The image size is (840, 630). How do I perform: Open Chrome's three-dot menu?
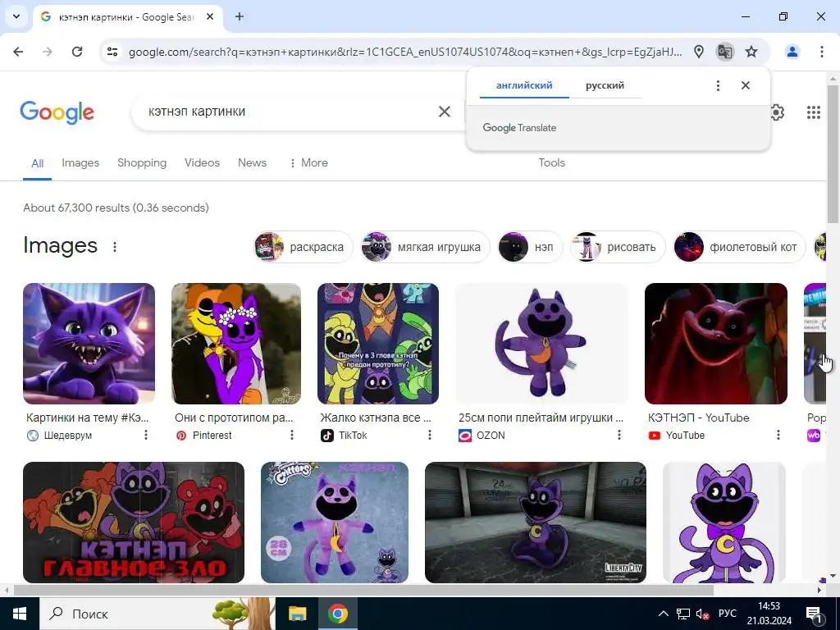click(821, 52)
